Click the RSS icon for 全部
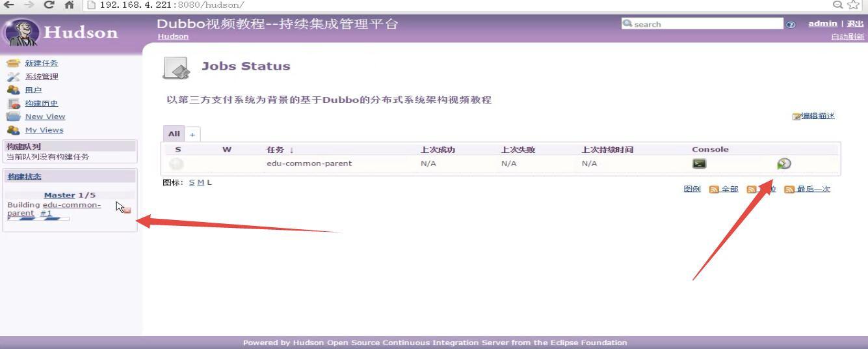The width and height of the screenshot is (868, 349). (714, 189)
